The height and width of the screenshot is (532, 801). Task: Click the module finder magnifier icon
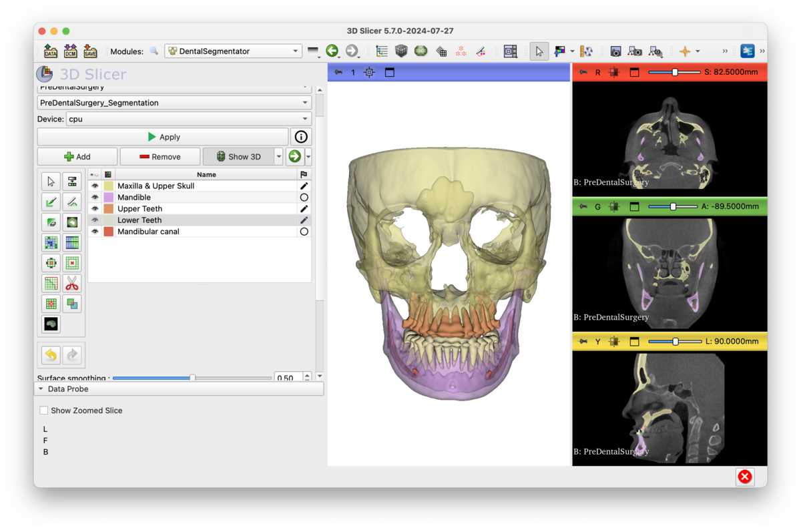click(x=154, y=51)
